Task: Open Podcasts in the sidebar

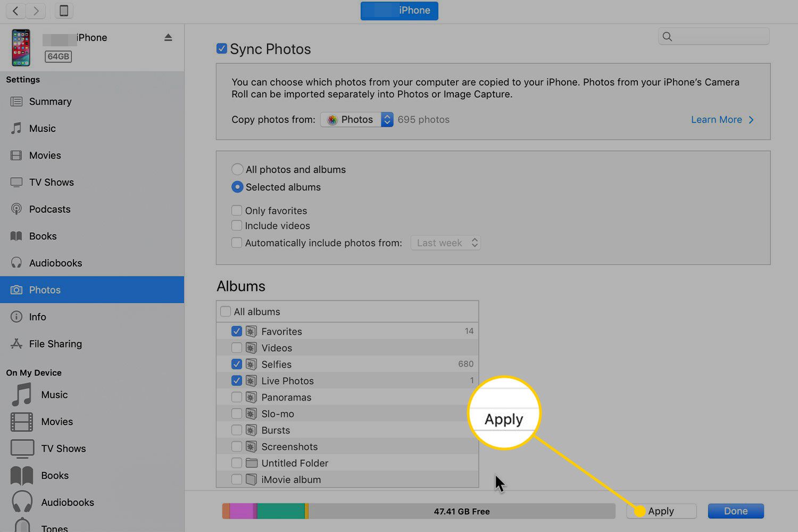Action: [92, 209]
